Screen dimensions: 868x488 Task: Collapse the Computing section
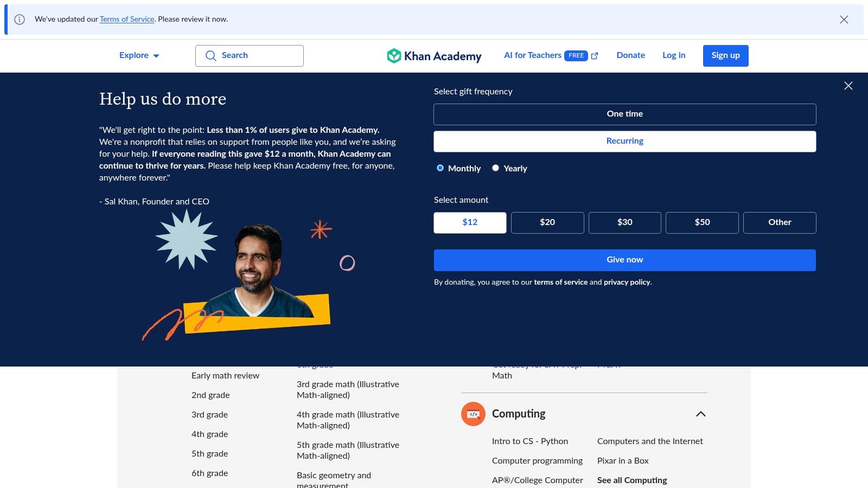701,414
